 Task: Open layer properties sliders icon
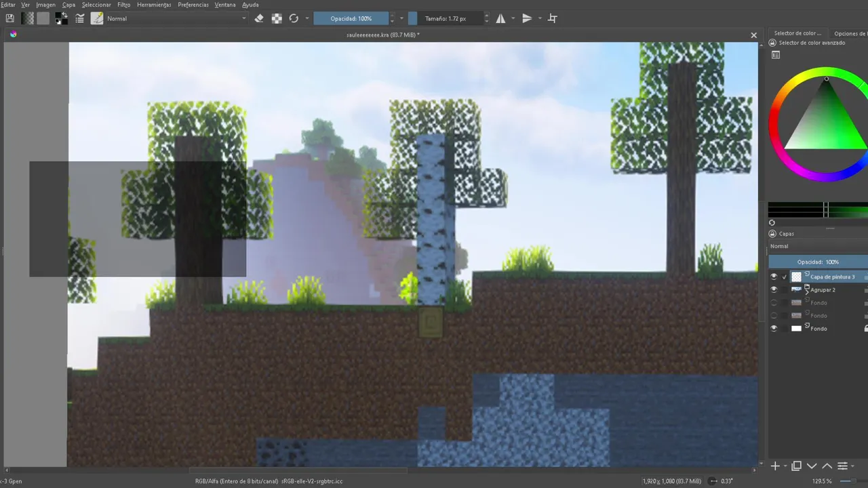click(x=842, y=466)
